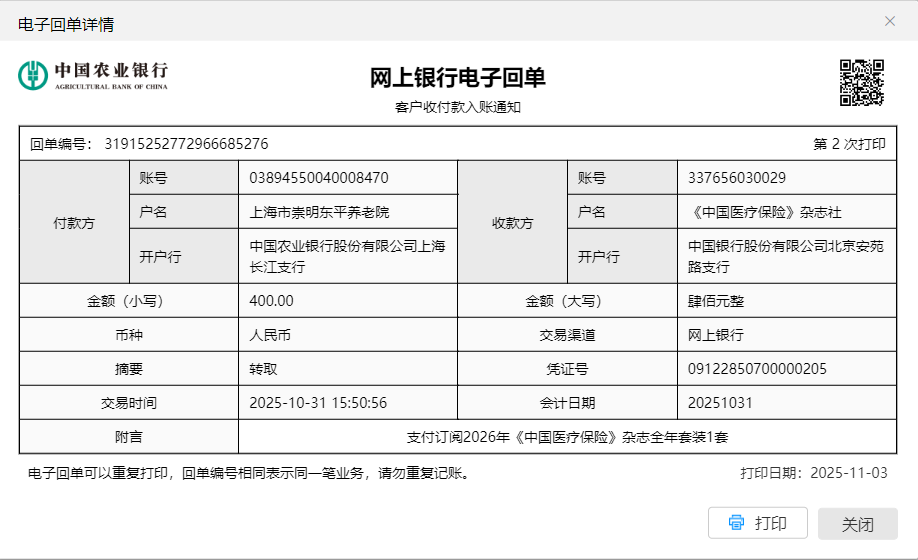Click the payer account number 03894550040008470
Image resolution: width=918 pixels, height=560 pixels.
pyautogui.click(x=319, y=178)
